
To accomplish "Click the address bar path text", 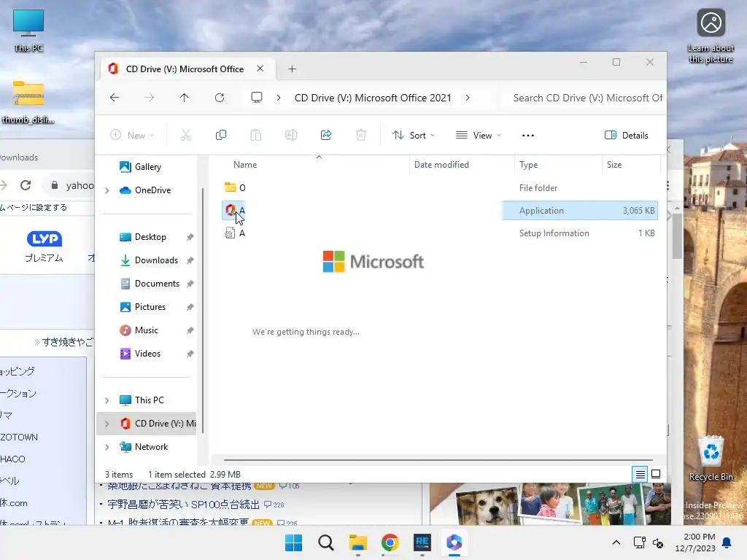I will pyautogui.click(x=373, y=98).
